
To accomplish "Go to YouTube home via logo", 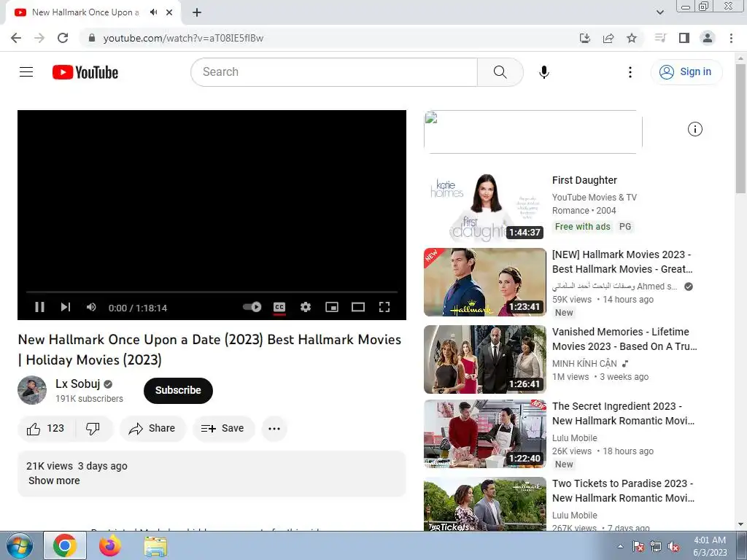I will click(x=85, y=72).
